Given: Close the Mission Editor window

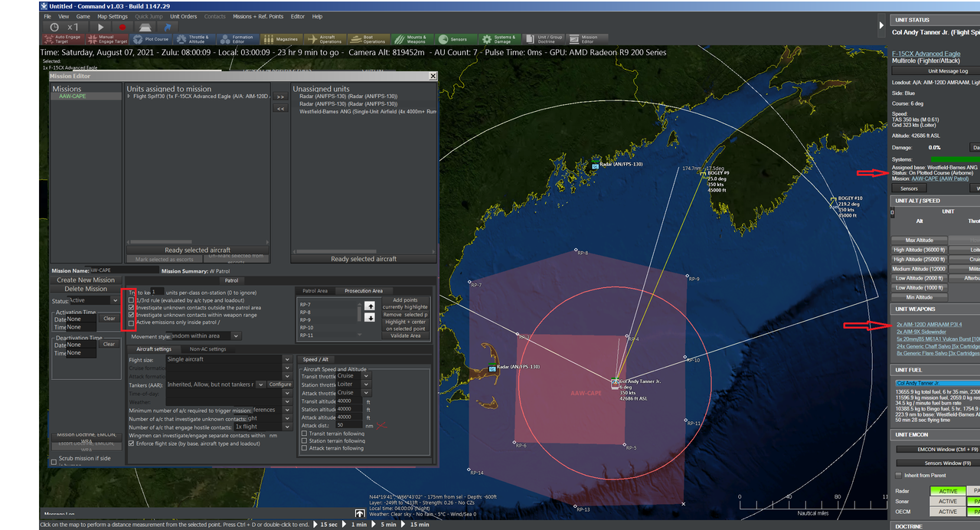Looking at the screenshot, I should [x=433, y=76].
